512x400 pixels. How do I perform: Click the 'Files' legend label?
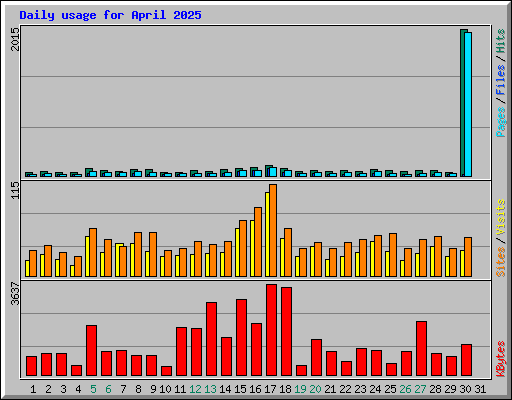click(500, 80)
